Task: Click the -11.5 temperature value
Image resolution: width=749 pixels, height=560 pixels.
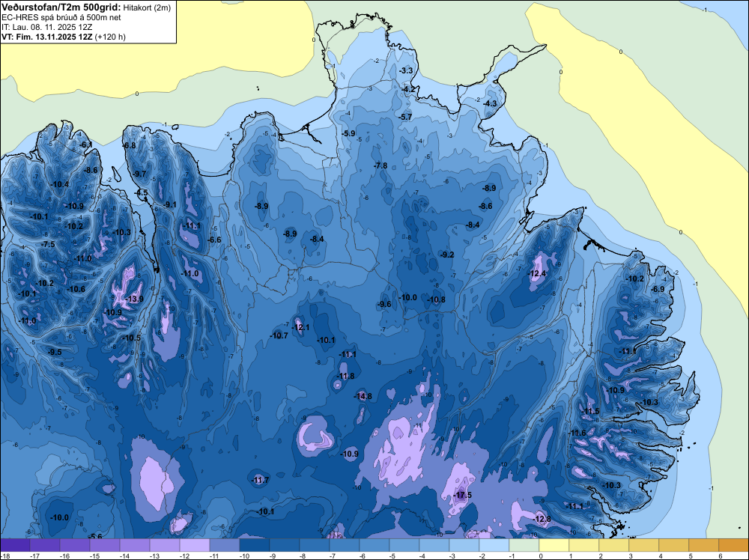Action: 590,412
